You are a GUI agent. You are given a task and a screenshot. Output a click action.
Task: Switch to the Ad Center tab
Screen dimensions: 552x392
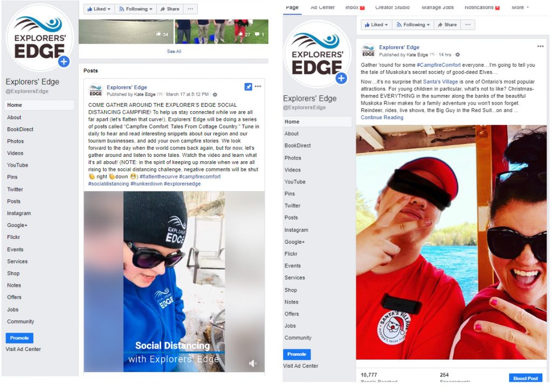pos(322,8)
